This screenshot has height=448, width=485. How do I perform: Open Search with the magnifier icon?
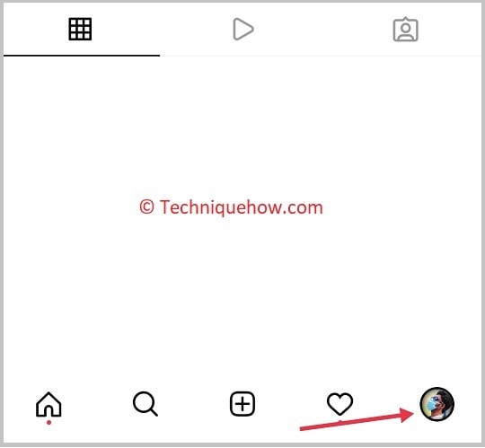(145, 404)
